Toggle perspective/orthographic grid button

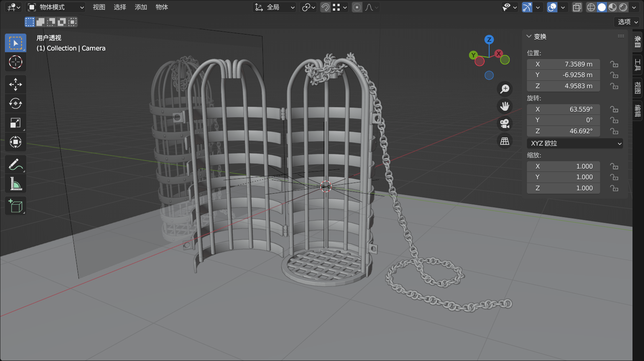click(x=505, y=141)
